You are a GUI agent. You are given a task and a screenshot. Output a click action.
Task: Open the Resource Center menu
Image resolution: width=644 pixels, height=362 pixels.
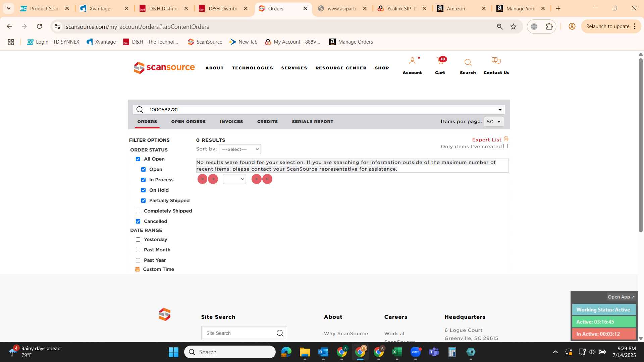coord(341,68)
